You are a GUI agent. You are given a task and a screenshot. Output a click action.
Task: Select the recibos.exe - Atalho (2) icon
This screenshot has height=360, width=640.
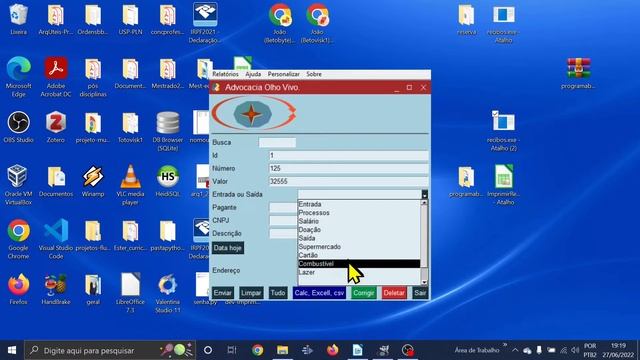pyautogui.click(x=503, y=131)
